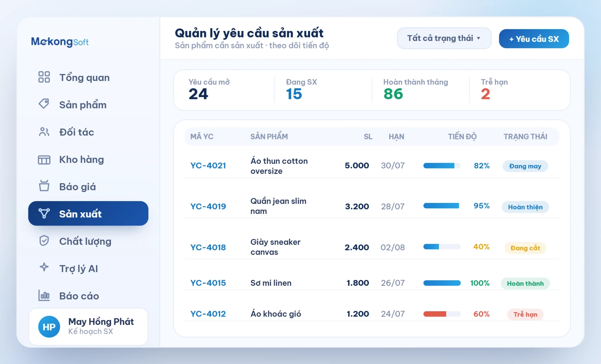Image resolution: width=601 pixels, height=364 pixels.
Task: Click the Trợ lý AI sparkle icon
Action: pyautogui.click(x=44, y=267)
